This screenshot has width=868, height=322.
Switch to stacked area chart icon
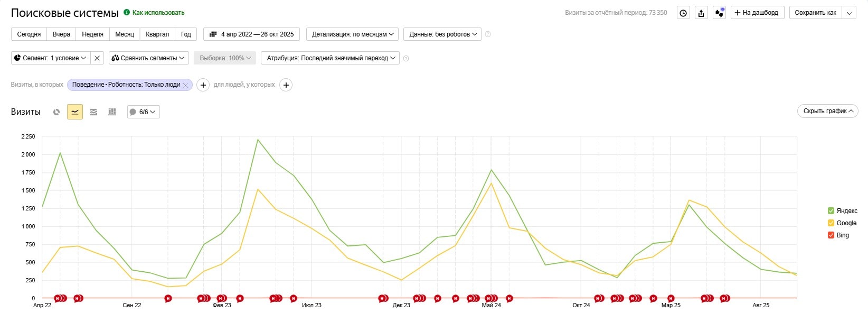(93, 112)
